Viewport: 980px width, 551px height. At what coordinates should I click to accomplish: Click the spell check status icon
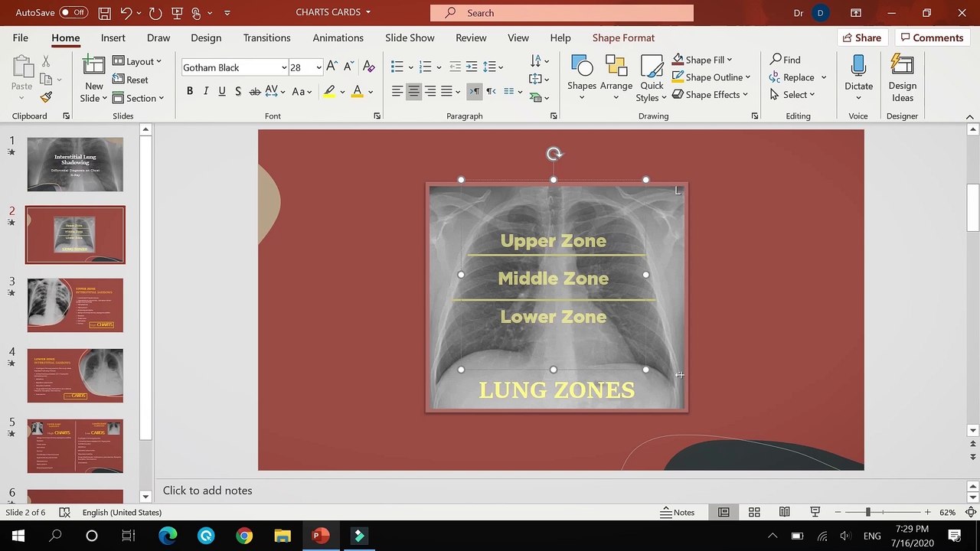pos(65,513)
